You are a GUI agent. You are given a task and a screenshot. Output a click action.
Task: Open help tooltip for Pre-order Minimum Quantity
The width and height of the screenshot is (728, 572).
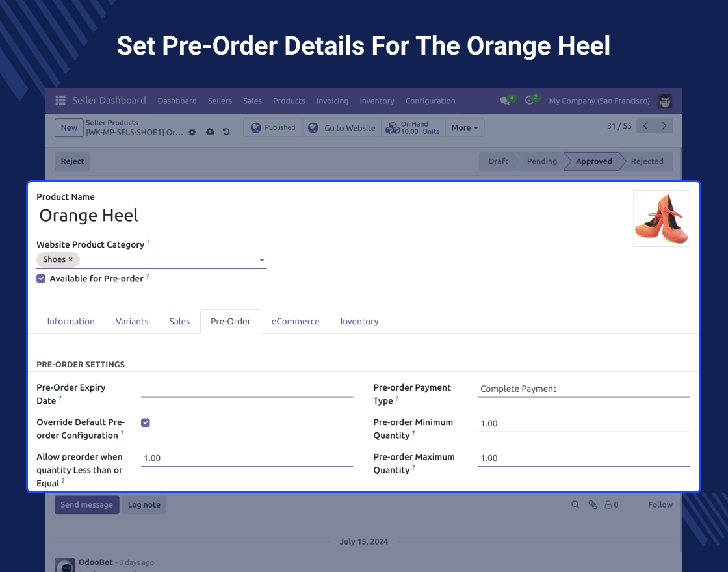pos(413,433)
